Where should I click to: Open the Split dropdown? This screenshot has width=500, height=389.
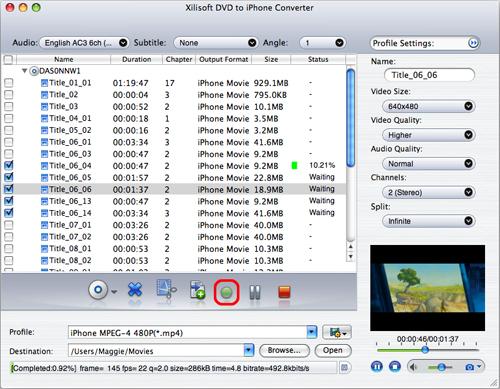click(x=428, y=221)
